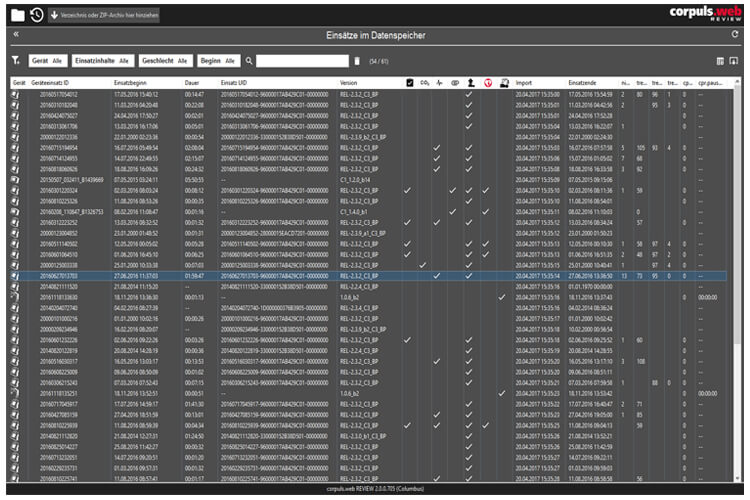Sort by the Einsatzbeginn column header
This screenshot has height=500, width=750.
130,83
